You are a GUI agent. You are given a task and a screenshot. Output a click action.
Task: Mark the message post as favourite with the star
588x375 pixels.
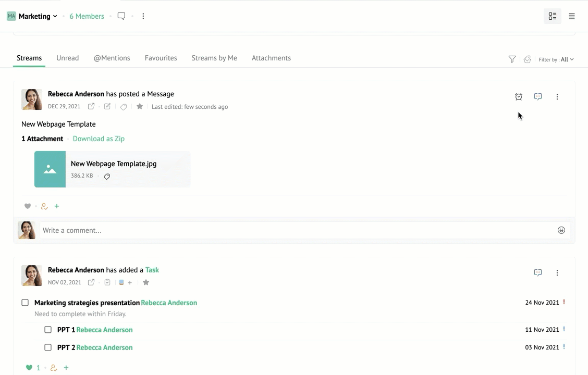click(x=140, y=107)
